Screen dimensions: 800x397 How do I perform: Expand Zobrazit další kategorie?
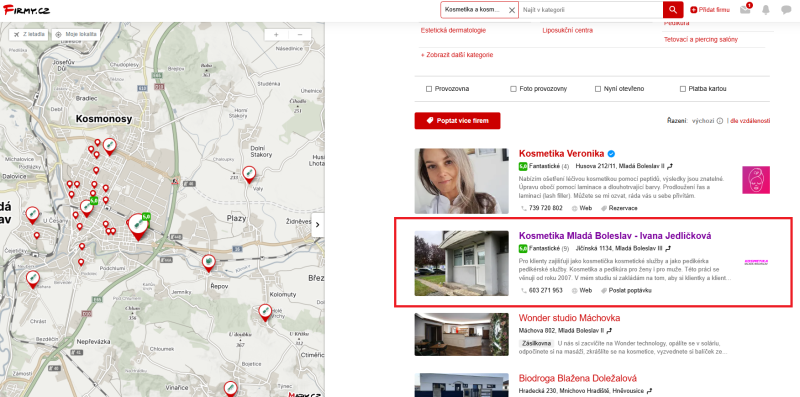coord(457,55)
